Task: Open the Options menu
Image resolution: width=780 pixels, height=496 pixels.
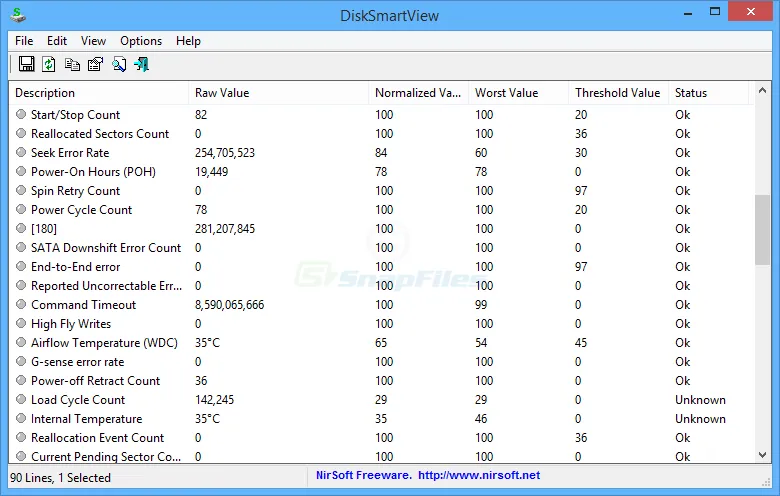Action: click(x=141, y=41)
